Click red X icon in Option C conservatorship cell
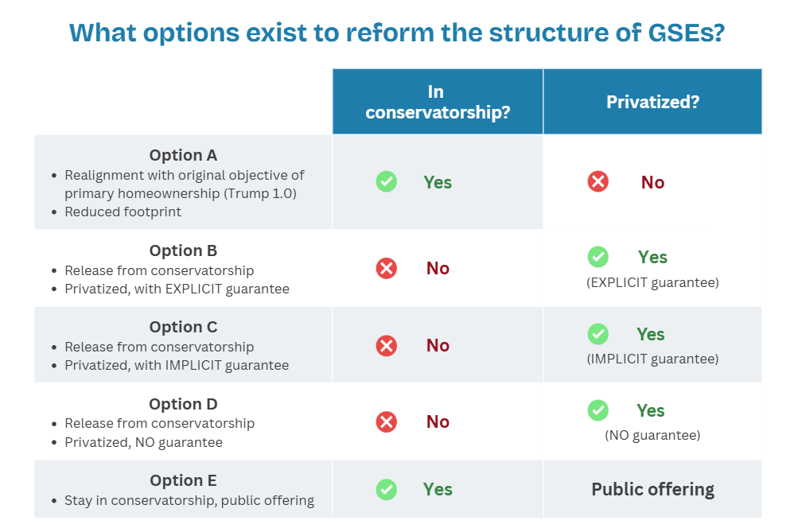 pos(387,346)
